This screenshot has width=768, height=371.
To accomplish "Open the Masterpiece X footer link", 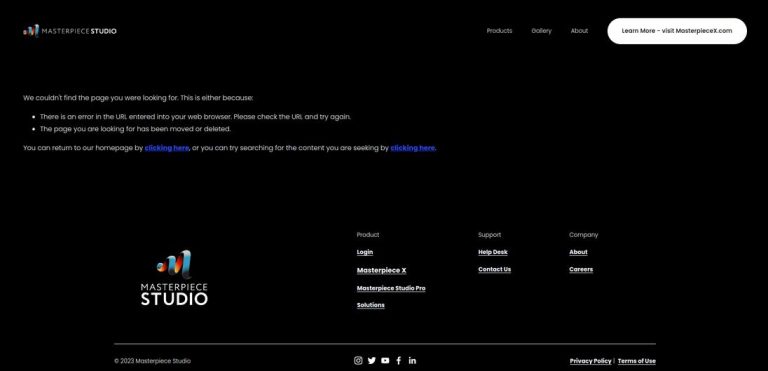I will pos(382,270).
